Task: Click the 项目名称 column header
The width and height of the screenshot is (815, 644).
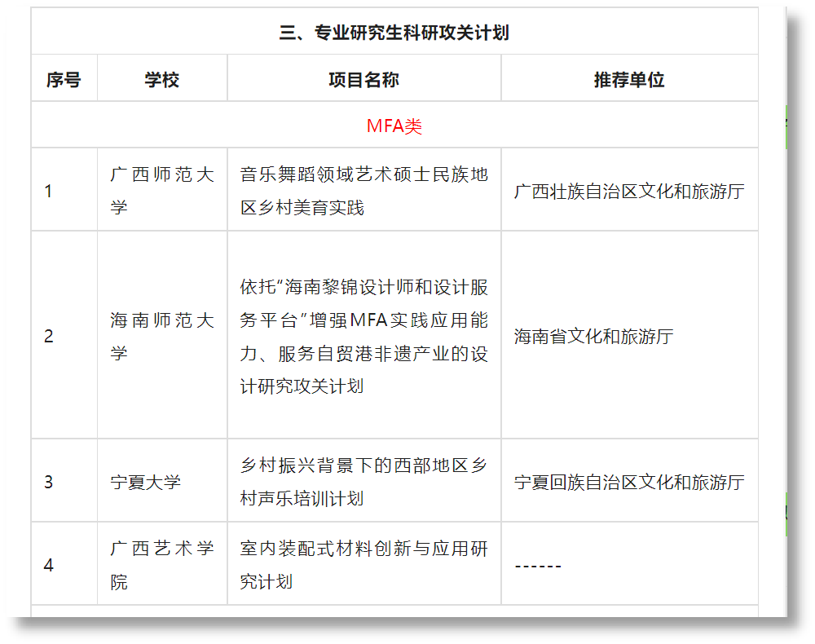Action: (x=363, y=77)
